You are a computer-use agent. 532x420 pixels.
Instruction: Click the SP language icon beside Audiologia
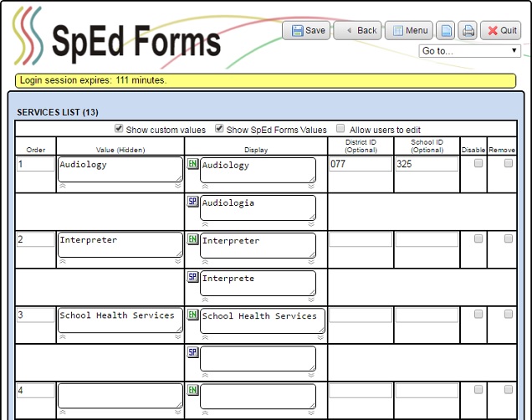coord(192,202)
